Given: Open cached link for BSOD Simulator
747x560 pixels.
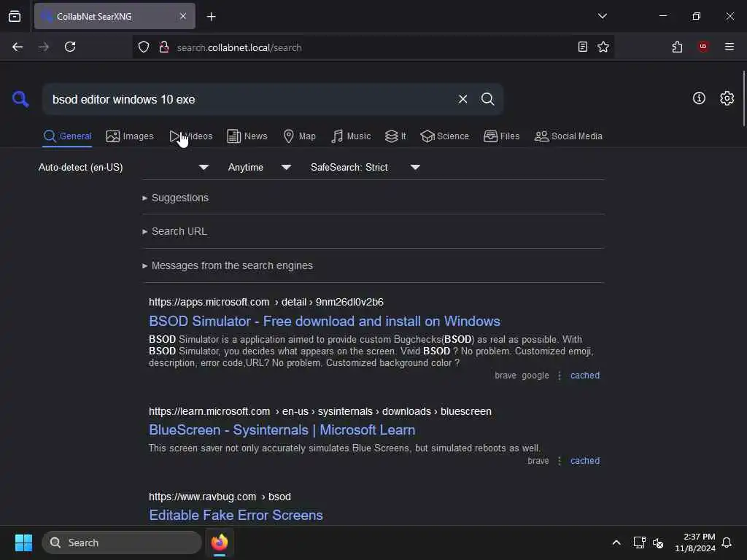Looking at the screenshot, I should coord(584,376).
